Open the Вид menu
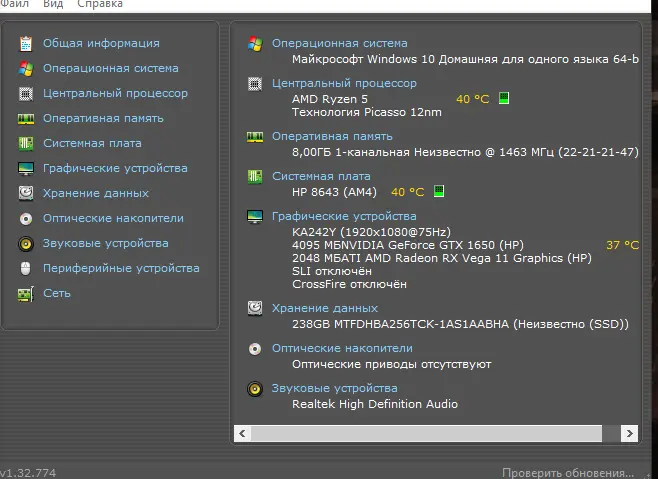658x479 pixels. coord(53,4)
